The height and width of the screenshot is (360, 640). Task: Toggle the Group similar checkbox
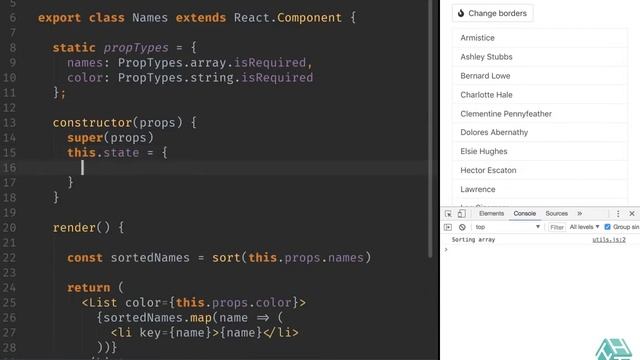click(x=607, y=227)
